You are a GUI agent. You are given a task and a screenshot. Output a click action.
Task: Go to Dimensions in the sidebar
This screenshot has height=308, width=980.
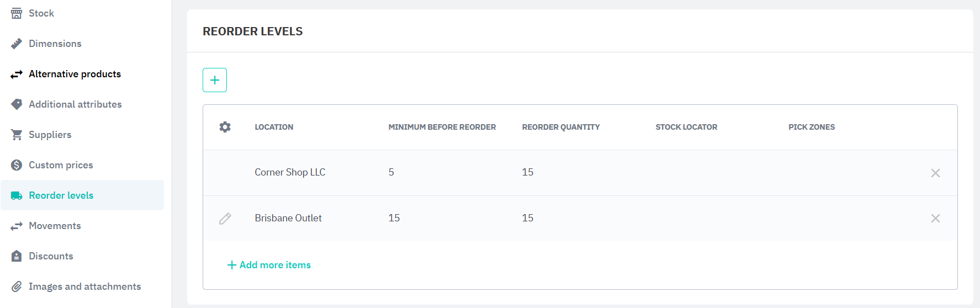[x=55, y=44]
